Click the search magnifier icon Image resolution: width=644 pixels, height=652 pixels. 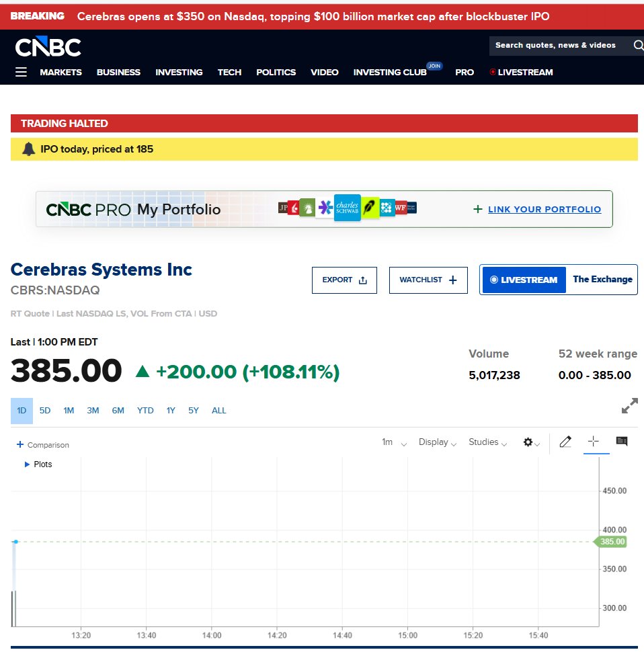point(638,45)
